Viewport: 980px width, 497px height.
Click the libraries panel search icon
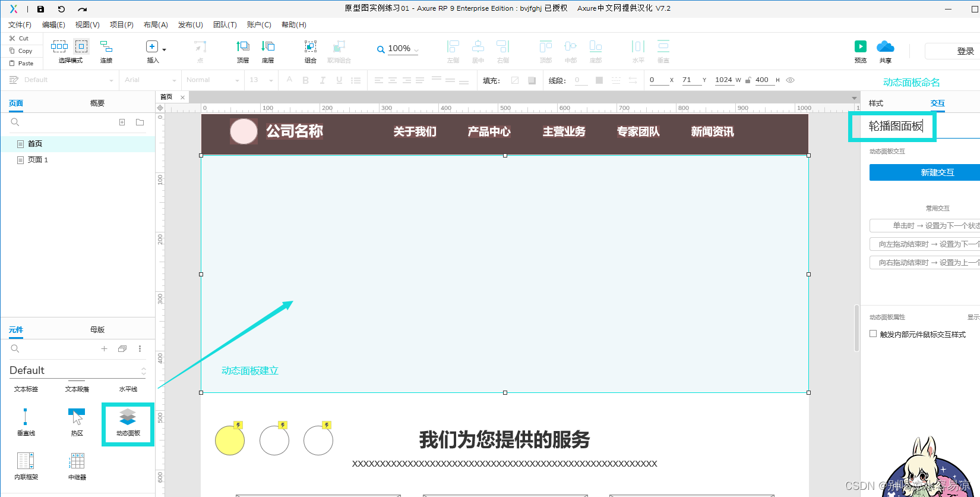tap(15, 349)
